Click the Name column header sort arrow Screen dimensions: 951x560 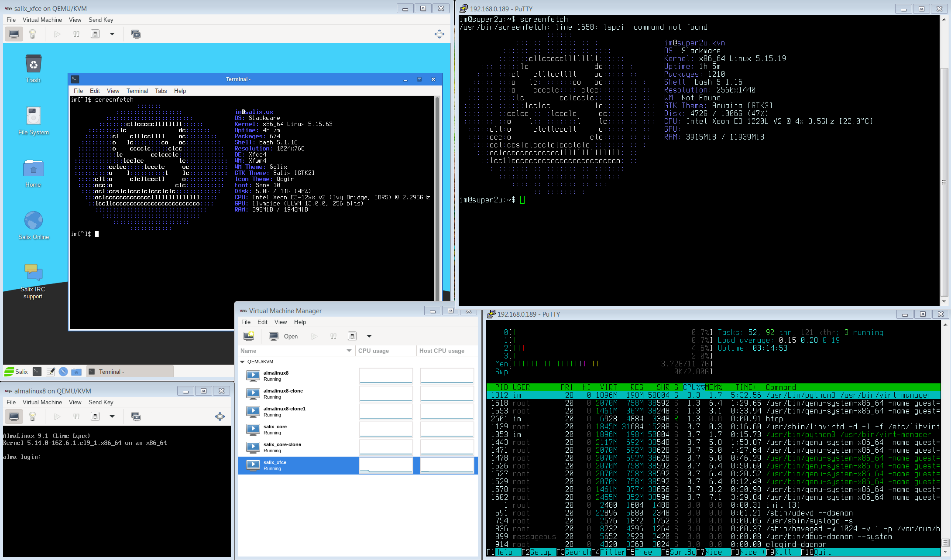point(349,351)
